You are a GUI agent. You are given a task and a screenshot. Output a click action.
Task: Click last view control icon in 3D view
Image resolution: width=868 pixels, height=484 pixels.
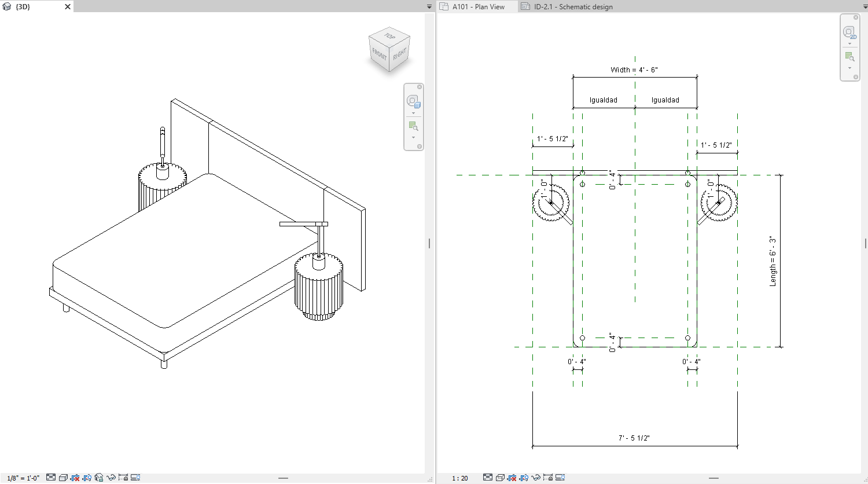pyautogui.click(x=135, y=478)
